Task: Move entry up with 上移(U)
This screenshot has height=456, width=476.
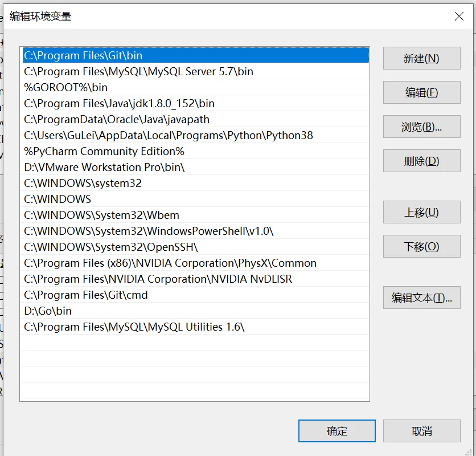Action: 422,212
